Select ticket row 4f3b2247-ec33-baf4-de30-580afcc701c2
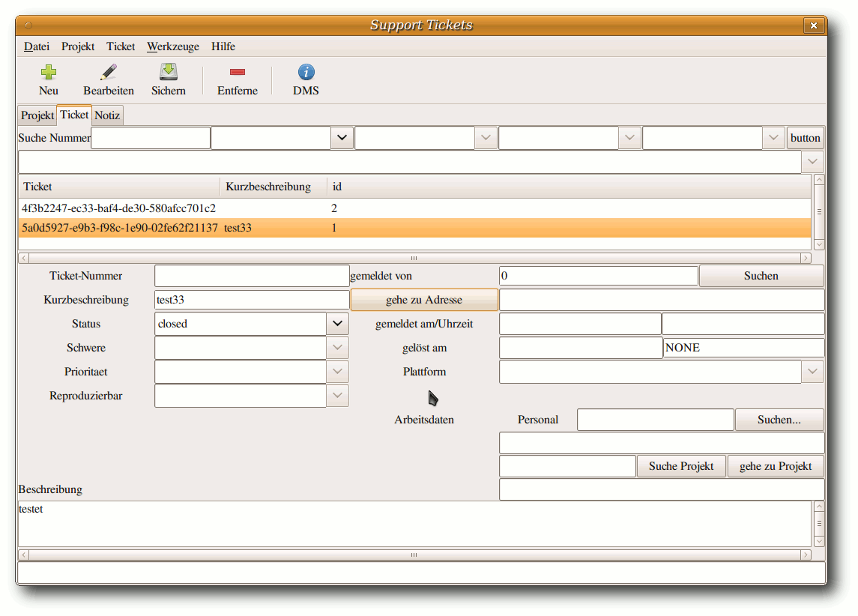Screen dimensions: 858x616 click(x=414, y=208)
